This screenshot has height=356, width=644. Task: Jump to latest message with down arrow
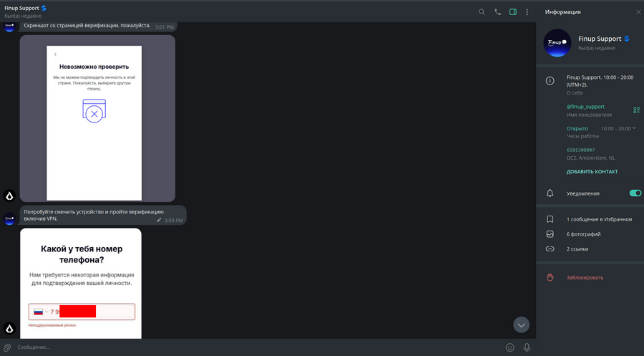(x=521, y=325)
